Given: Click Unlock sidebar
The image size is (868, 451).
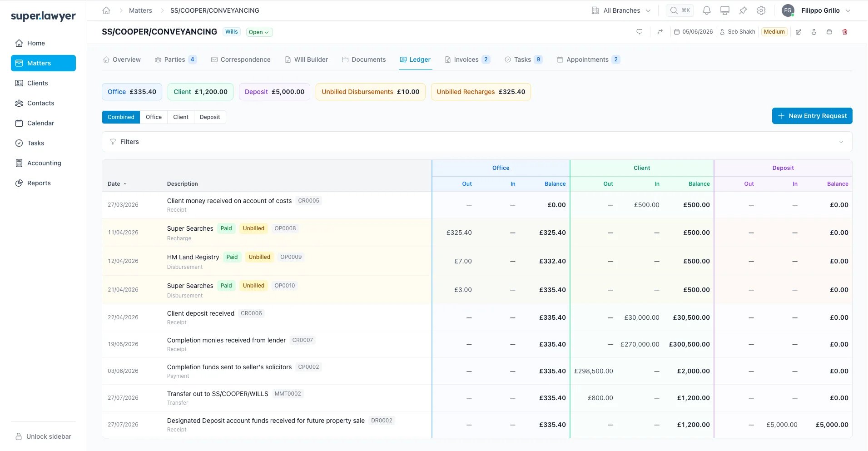Looking at the screenshot, I should [x=43, y=436].
